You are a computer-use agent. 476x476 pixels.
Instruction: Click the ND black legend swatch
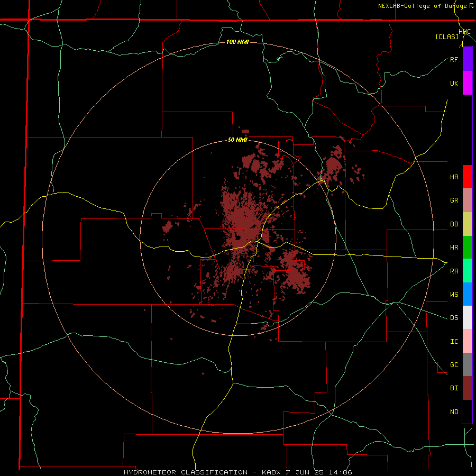(x=467, y=411)
